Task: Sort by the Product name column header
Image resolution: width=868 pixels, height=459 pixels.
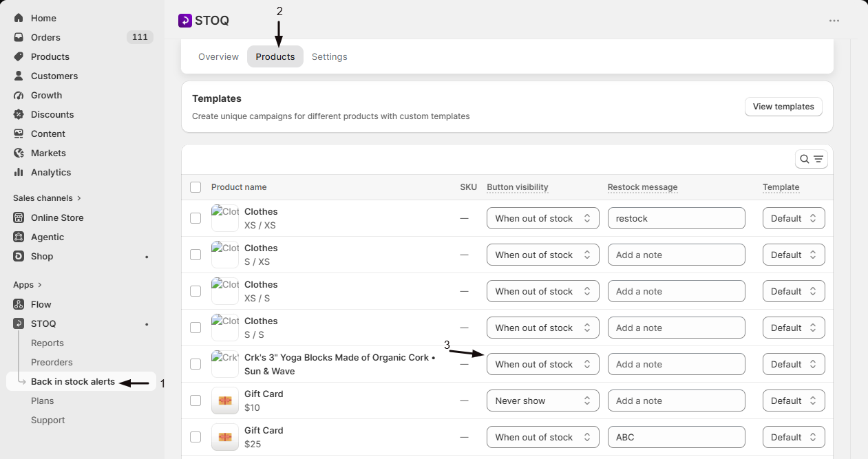Action: 239,187
